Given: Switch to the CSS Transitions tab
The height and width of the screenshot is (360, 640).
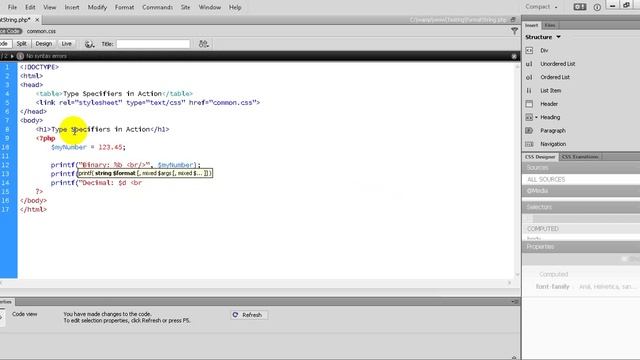Looking at the screenshot, I should click(x=580, y=157).
